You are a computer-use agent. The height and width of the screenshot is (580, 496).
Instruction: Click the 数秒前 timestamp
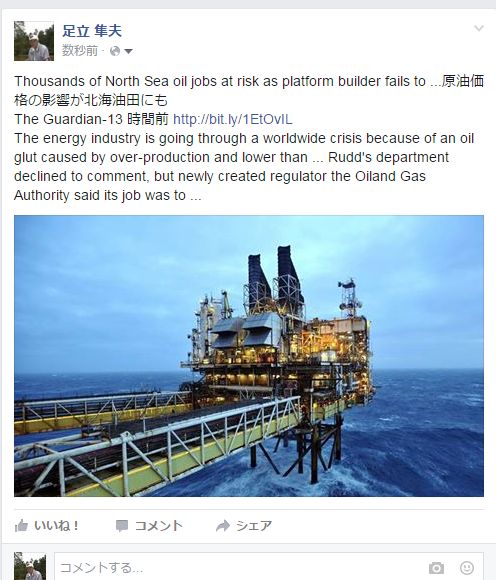80,51
